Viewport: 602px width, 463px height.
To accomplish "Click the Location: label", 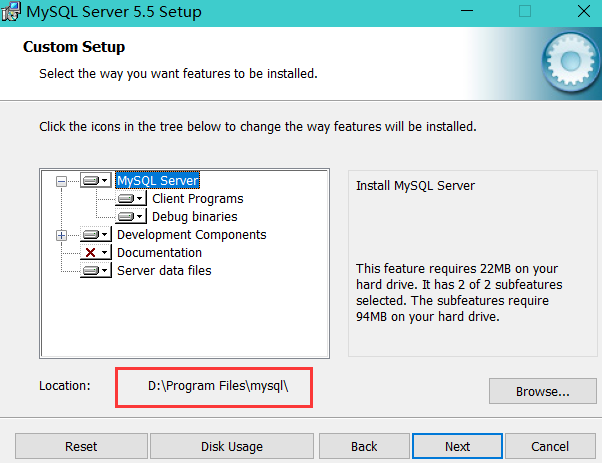I will tap(65, 386).
